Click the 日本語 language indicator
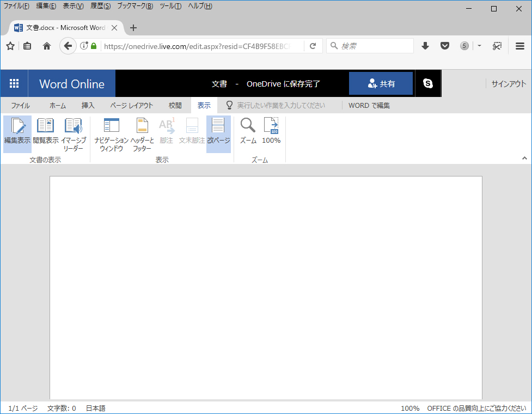Screen dimensions: 532x414 (96, 408)
